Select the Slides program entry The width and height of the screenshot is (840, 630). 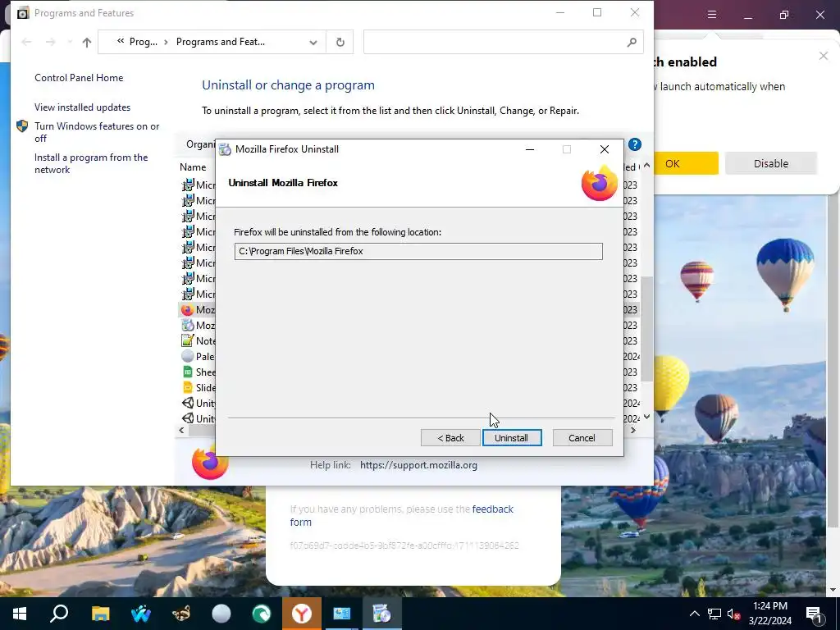199,387
